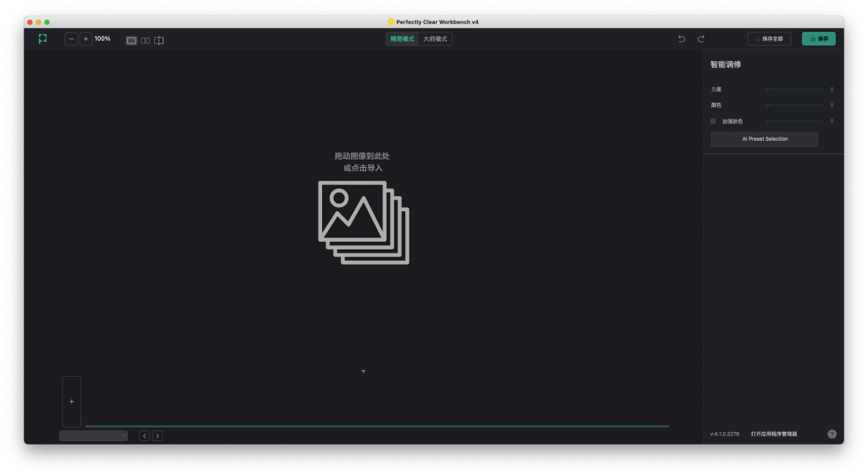The image size is (868, 476).
Task: Click the 智能调修 panel heading
Action: coord(726,64)
